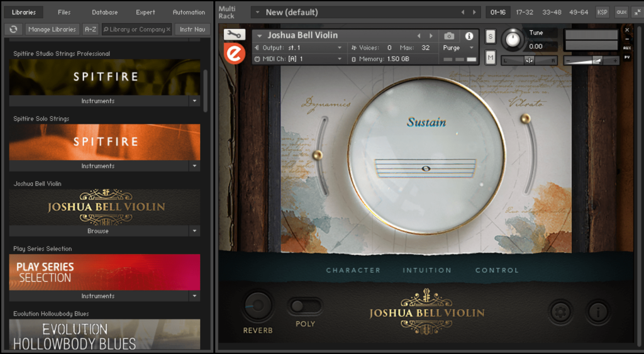Expand the Spitfire Solo Strings dropdown arrow
644x354 pixels.
coord(195,166)
